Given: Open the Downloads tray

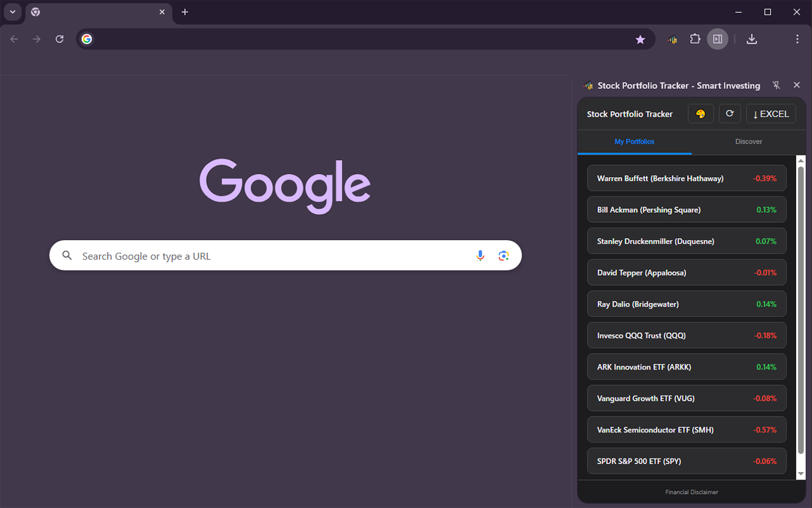Looking at the screenshot, I should [752, 39].
